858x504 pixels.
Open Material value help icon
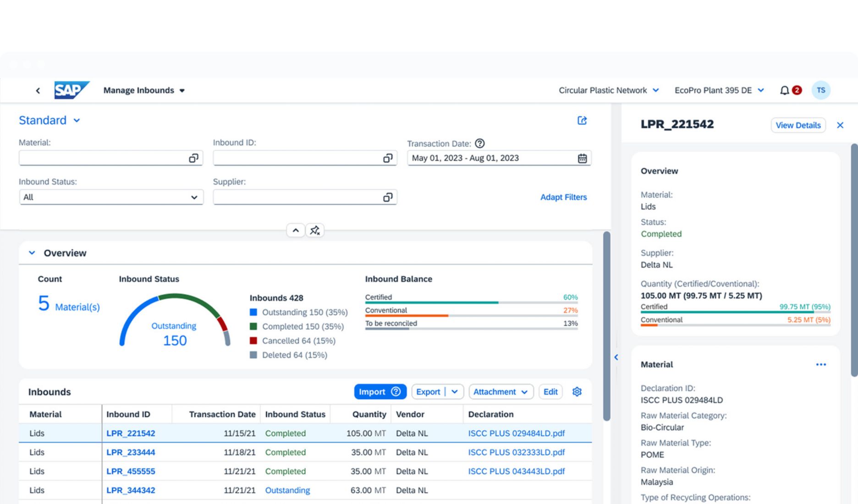pos(193,158)
